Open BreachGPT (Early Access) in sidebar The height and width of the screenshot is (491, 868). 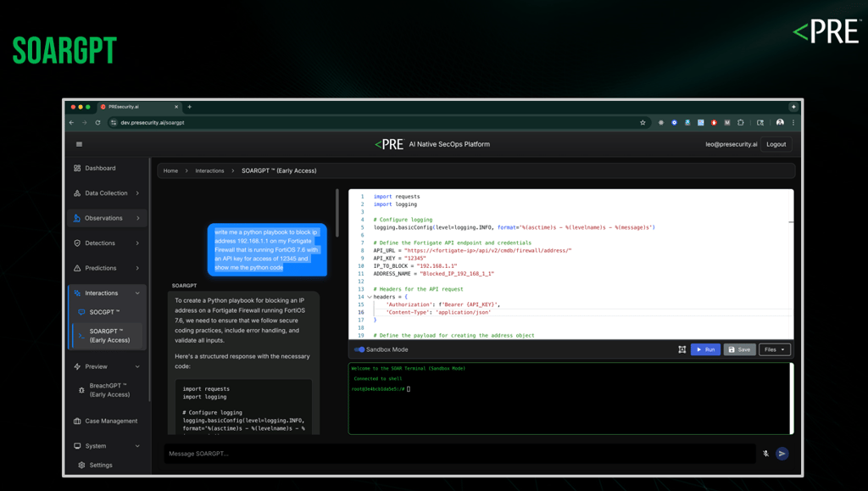pyautogui.click(x=109, y=390)
